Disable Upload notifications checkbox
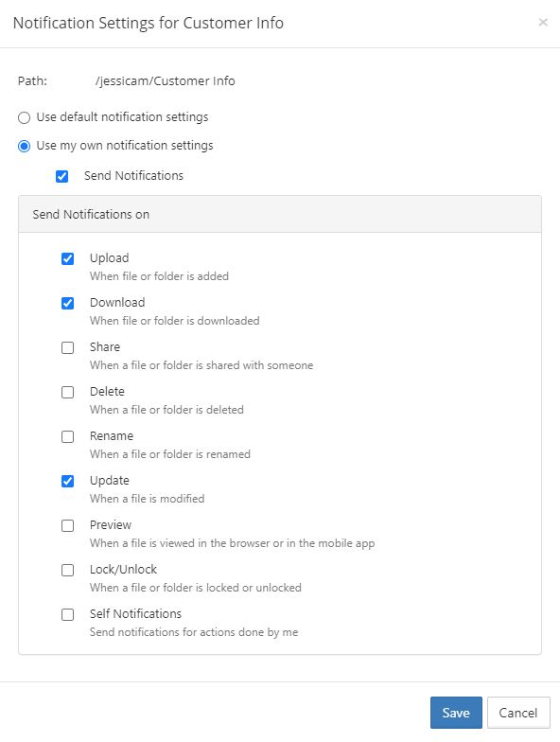This screenshot has width=560, height=742. pyautogui.click(x=68, y=258)
